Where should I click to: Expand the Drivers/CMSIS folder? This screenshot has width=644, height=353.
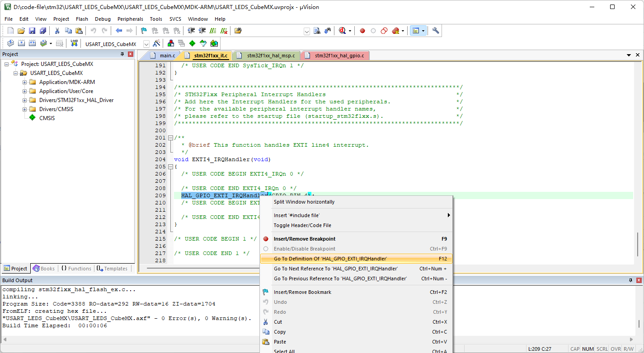click(25, 109)
